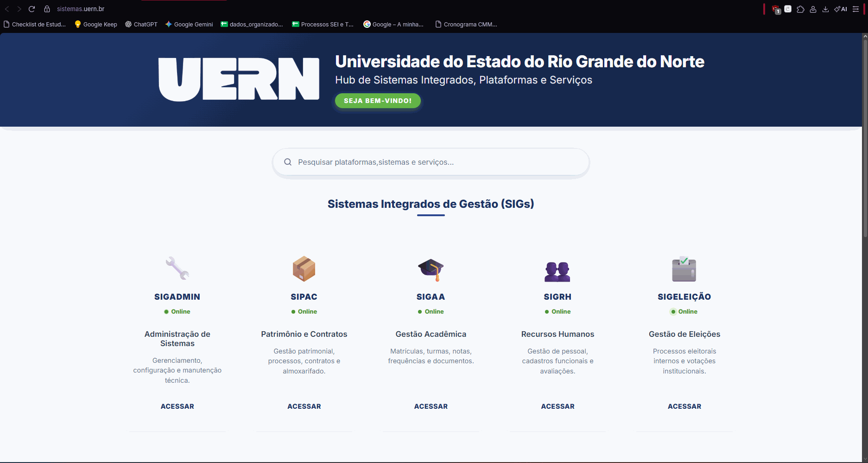Open the Google Gemini bookmark
This screenshot has width=868, height=463.
tap(189, 24)
